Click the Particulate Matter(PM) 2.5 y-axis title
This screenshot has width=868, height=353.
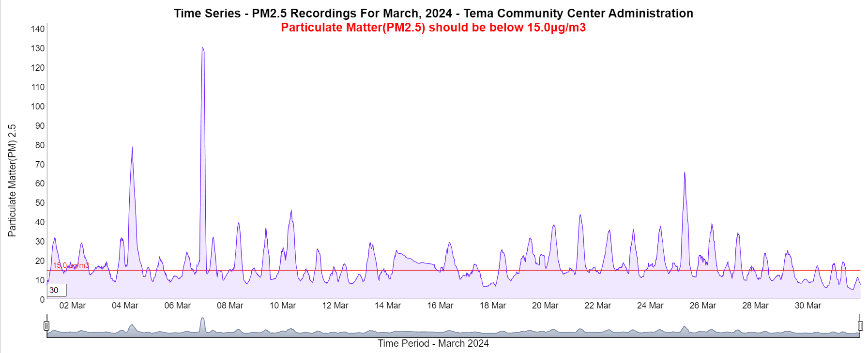(12, 180)
